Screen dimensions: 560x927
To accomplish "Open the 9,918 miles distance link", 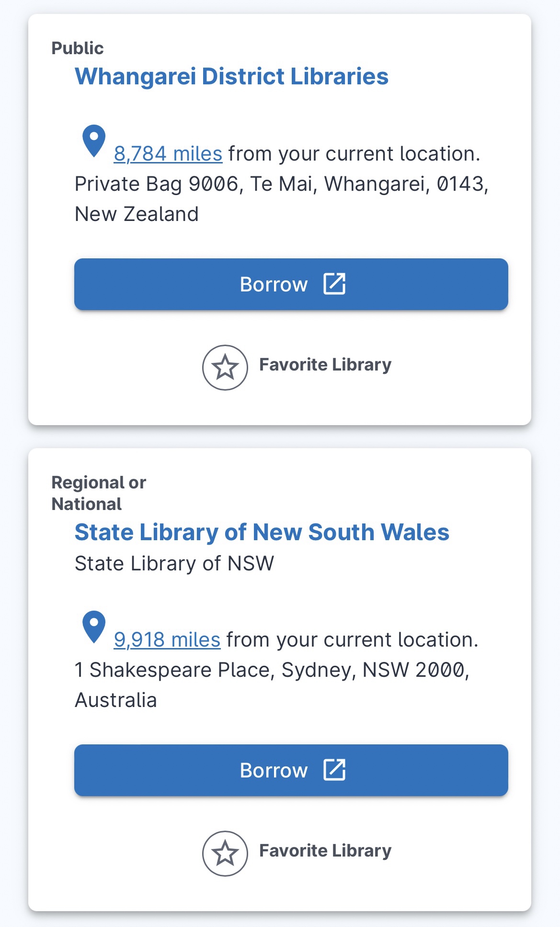I will (x=167, y=640).
